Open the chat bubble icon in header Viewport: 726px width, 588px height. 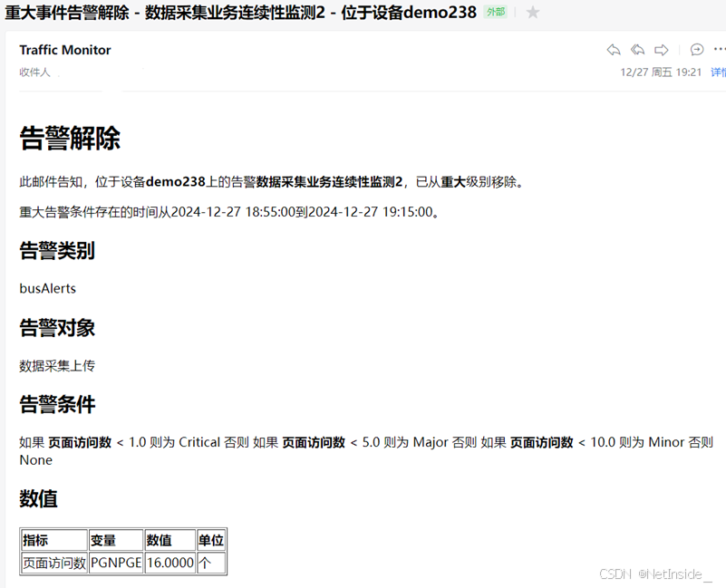click(697, 50)
